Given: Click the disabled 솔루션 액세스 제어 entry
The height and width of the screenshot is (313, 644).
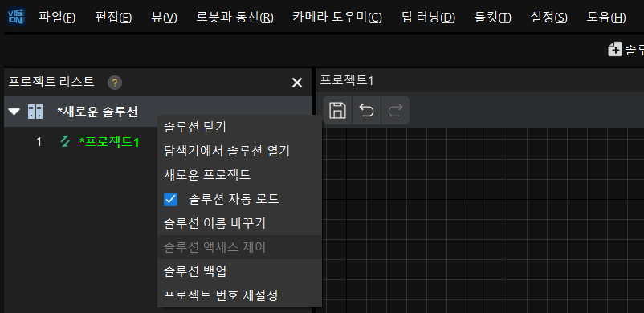Looking at the screenshot, I should [x=239, y=247].
